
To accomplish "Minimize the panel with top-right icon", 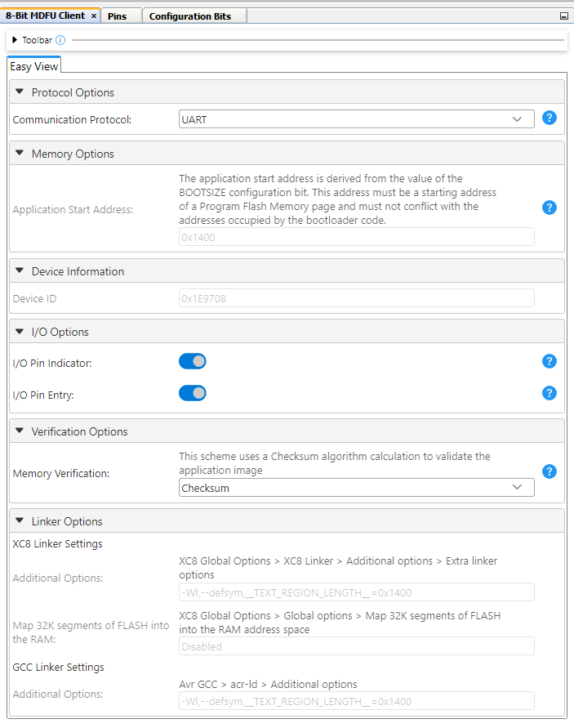I will click(x=563, y=16).
